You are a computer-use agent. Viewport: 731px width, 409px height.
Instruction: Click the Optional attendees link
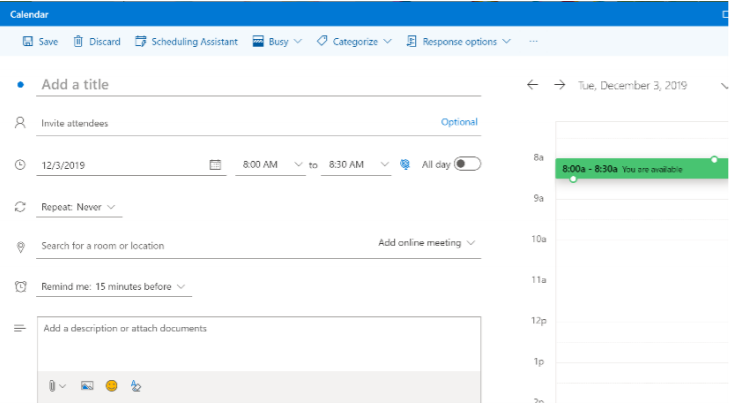coord(459,122)
